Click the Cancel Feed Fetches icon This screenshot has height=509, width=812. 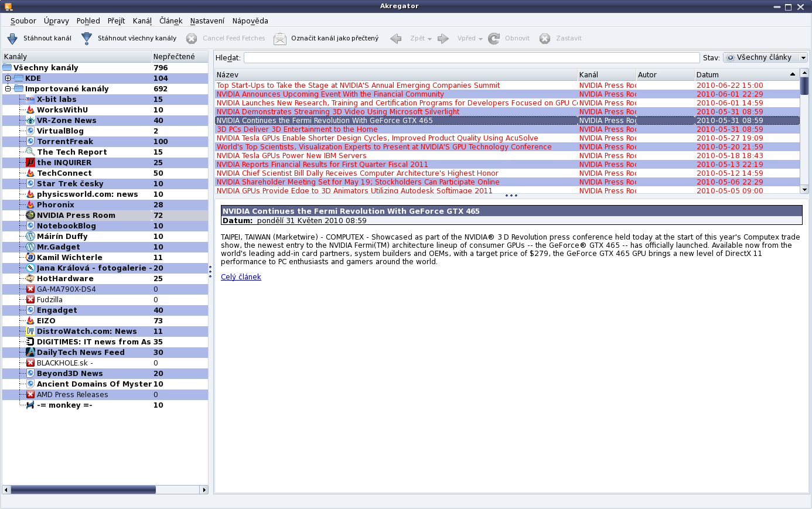pos(192,39)
